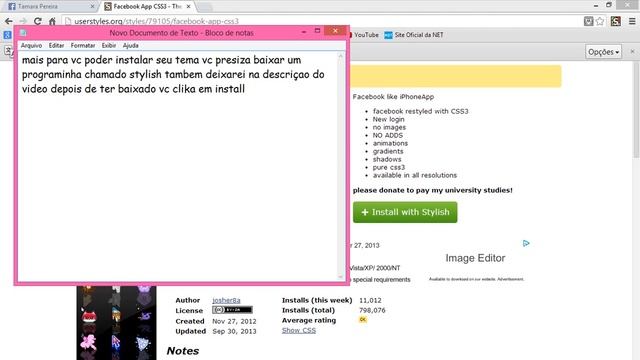640x360 pixels.
Task: Click 'please donate to pay my university studies!'
Action: tap(433, 190)
